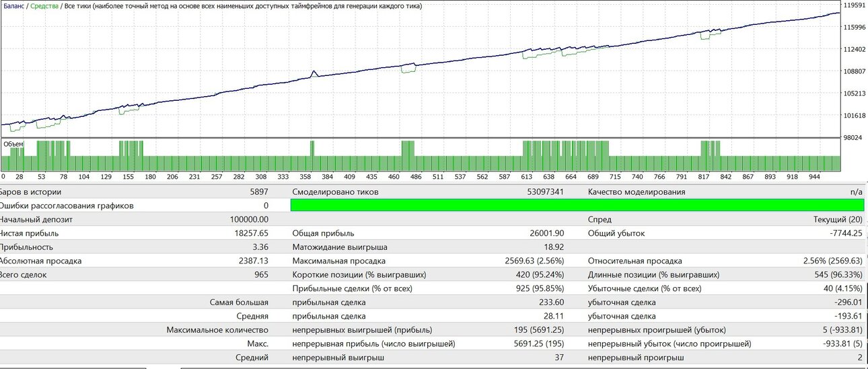Select the 'непрерывный выигрыш' label
Viewport: 868px width, 369px height.
(338, 358)
